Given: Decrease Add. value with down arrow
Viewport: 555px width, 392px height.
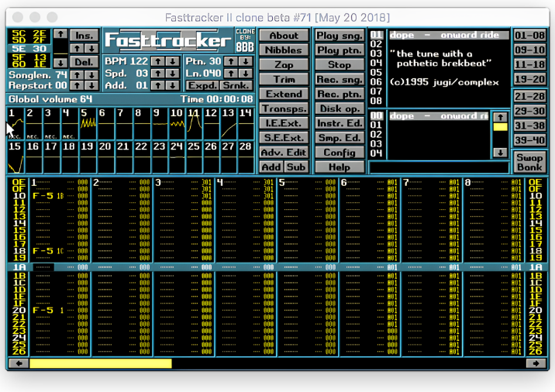Looking at the screenshot, I should [x=173, y=85].
